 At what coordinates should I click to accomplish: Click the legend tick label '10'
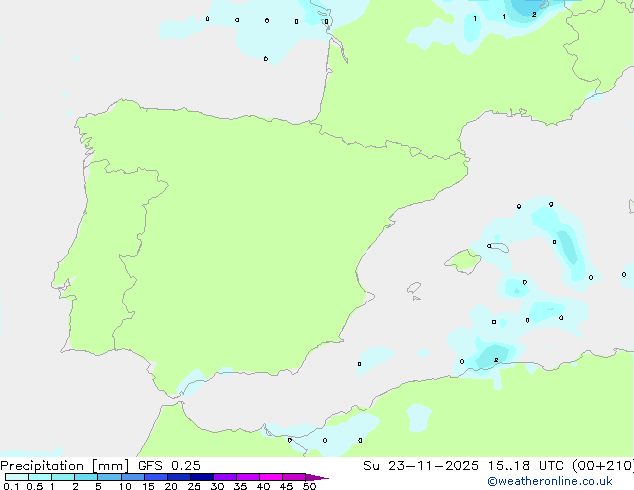(x=125, y=486)
